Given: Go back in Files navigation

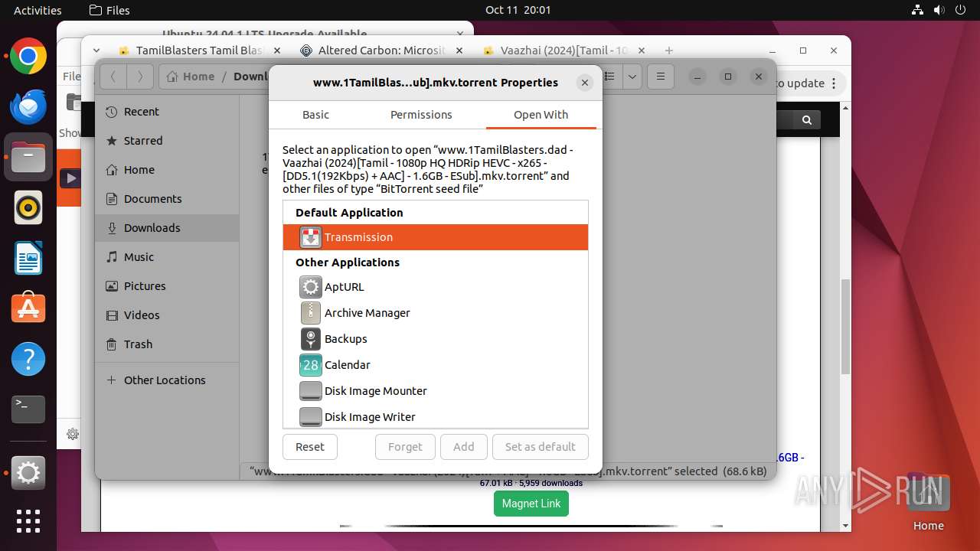Looking at the screenshot, I should [113, 77].
